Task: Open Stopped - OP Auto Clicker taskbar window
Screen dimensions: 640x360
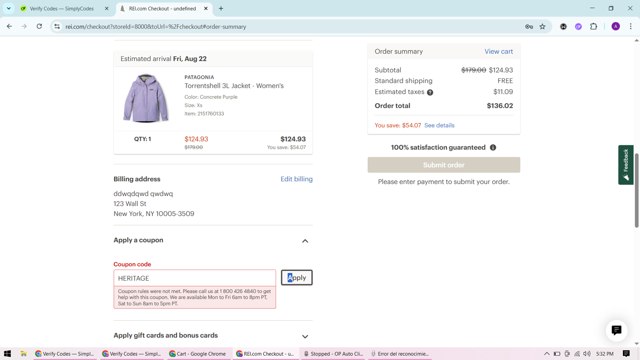Action: 333,353
